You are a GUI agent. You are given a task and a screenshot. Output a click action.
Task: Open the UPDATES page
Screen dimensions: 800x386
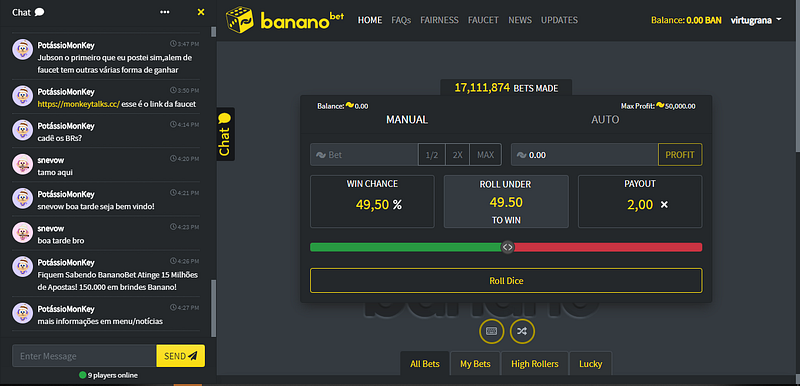click(559, 20)
